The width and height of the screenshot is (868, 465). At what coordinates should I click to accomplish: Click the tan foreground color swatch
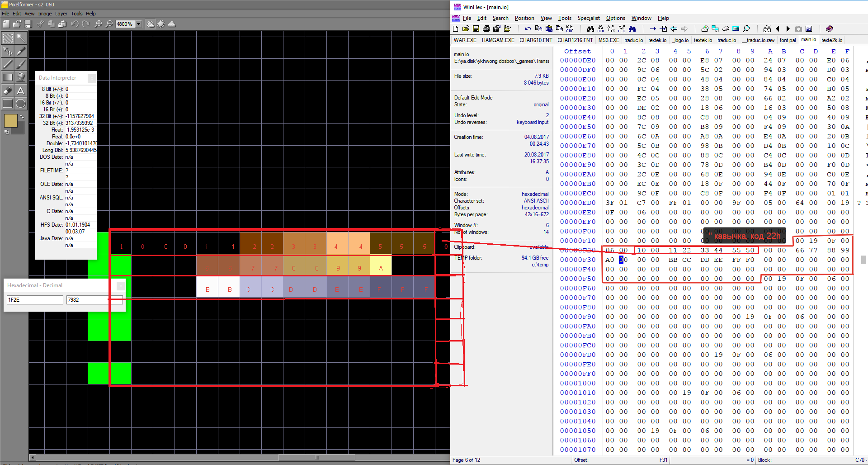pos(10,121)
